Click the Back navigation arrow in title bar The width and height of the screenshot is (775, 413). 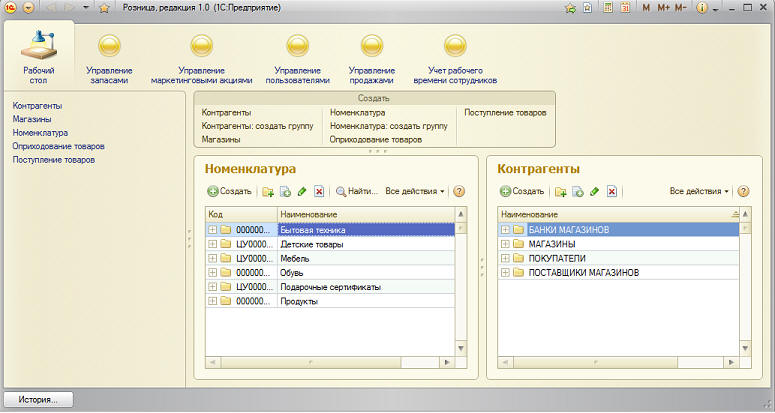[x=50, y=8]
